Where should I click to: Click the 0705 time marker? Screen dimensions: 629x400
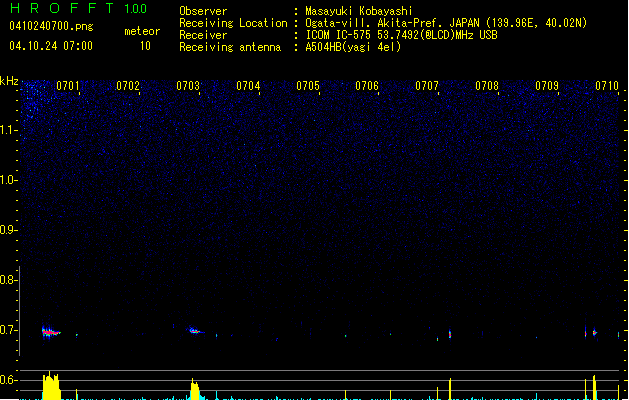tap(308, 86)
